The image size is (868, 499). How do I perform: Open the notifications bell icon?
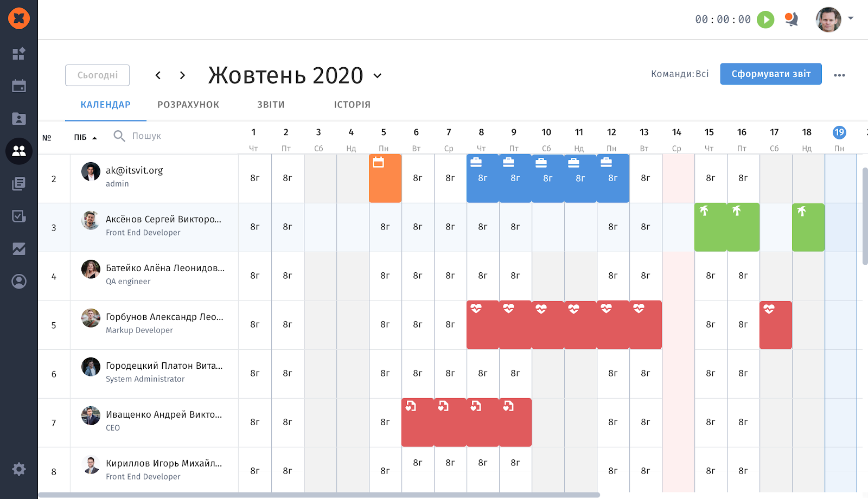pos(792,20)
